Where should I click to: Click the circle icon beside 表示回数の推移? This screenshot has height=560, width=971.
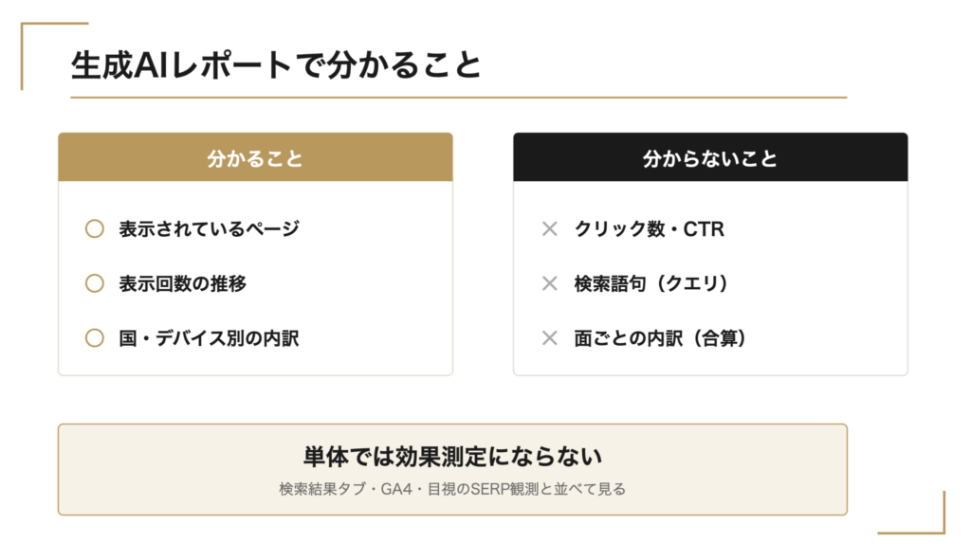(x=95, y=283)
